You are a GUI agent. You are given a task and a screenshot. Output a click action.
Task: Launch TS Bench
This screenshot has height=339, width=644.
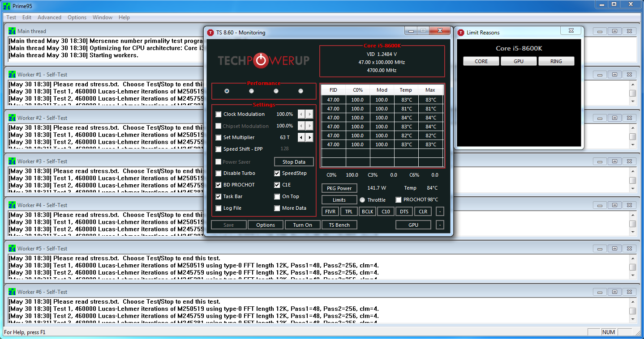339,225
